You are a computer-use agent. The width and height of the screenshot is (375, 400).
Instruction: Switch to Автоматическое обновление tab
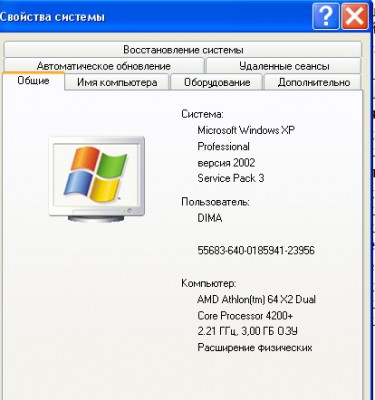pyautogui.click(x=104, y=66)
